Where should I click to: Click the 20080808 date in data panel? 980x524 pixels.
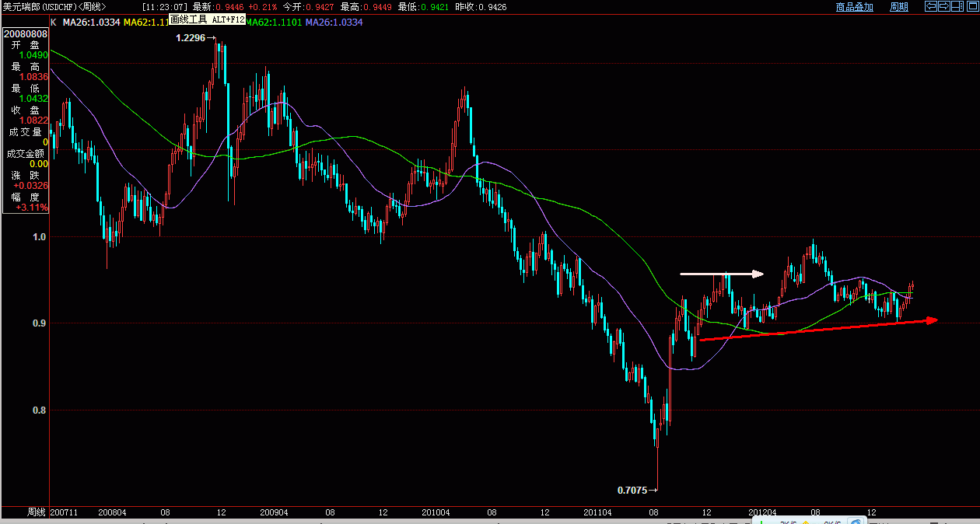26,34
